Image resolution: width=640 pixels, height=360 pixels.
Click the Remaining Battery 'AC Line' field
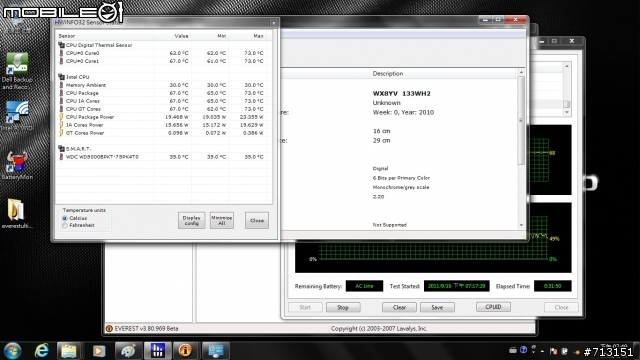pos(364,286)
